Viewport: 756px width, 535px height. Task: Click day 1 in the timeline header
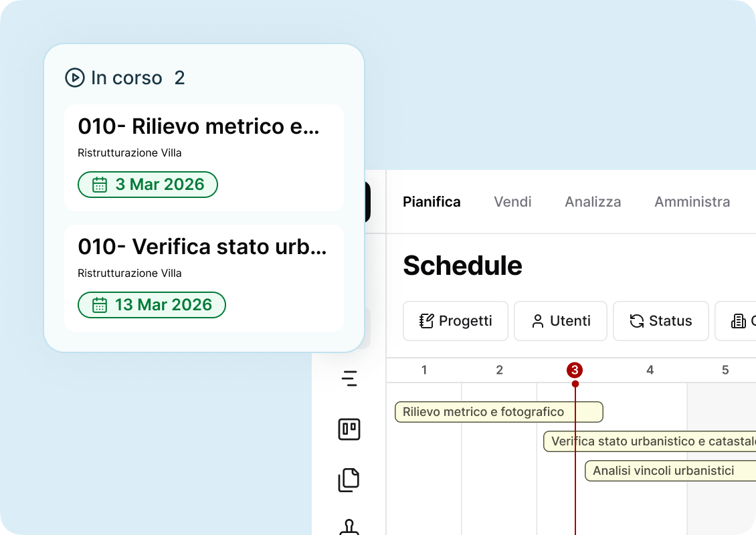pyautogui.click(x=423, y=370)
